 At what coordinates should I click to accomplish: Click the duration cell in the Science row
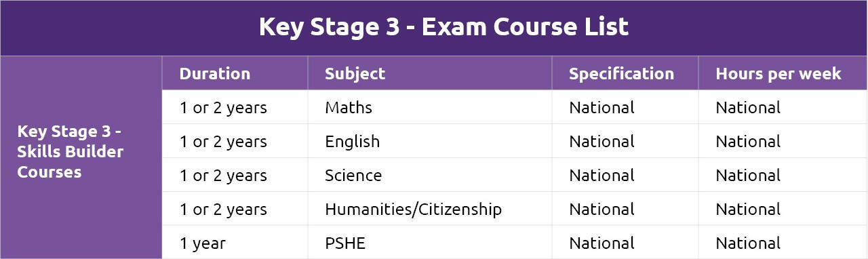235,175
